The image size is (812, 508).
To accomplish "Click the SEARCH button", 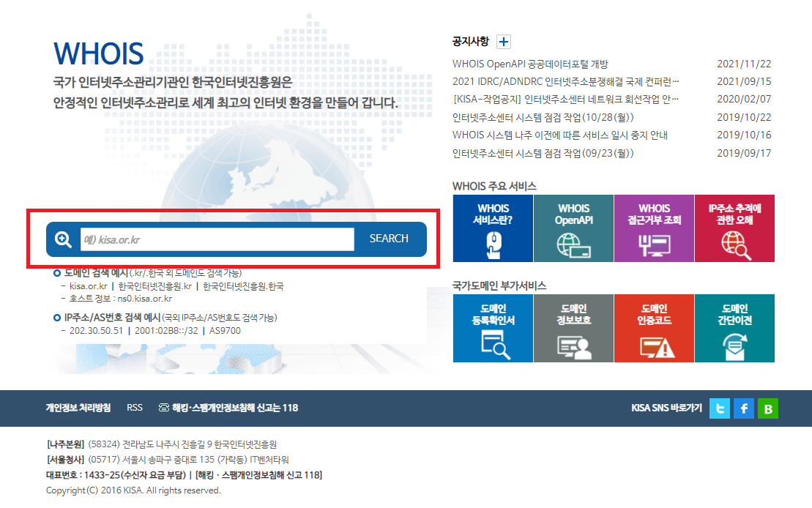I will click(389, 239).
